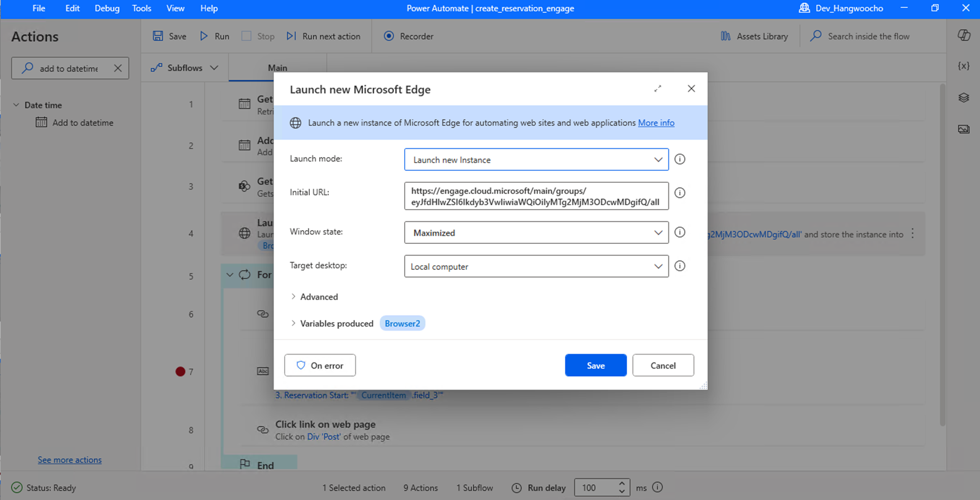Expand the Advanced section
This screenshot has height=500, width=980.
pyautogui.click(x=314, y=297)
